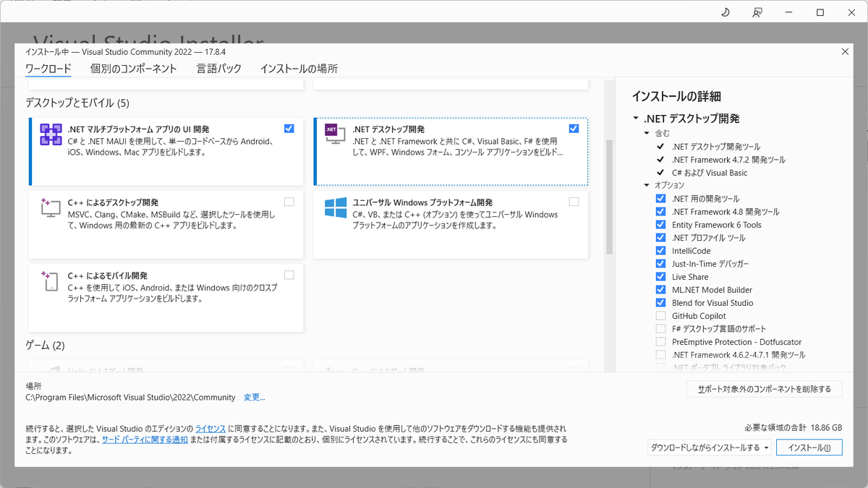Image resolution: width=868 pixels, height=488 pixels.
Task: Click the .NET Framework 4.7.2 開発ツール included item
Action: pyautogui.click(x=728, y=160)
